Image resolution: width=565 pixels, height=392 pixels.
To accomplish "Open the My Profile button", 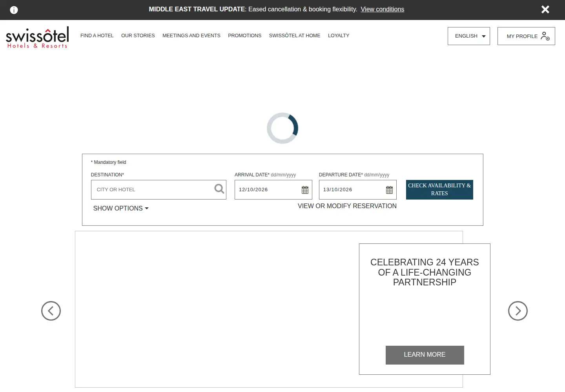I will click(x=526, y=36).
